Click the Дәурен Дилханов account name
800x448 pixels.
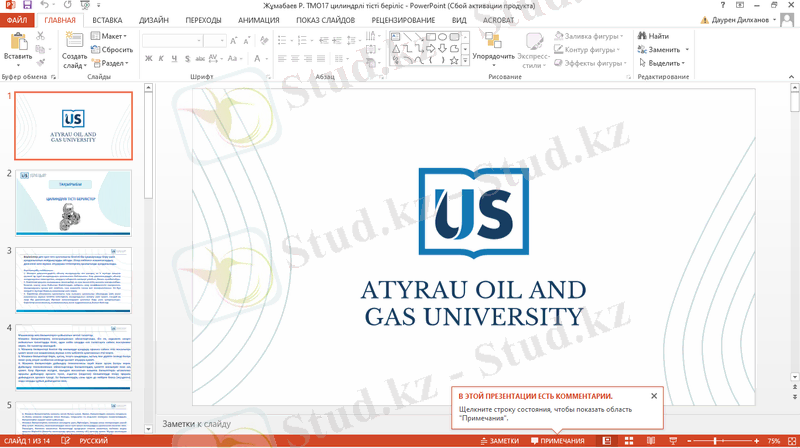point(740,20)
